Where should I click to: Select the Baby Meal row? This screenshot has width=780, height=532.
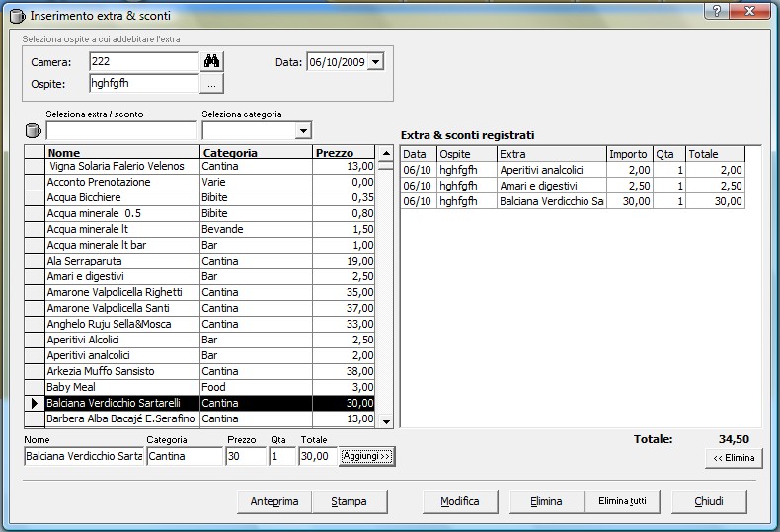point(199,387)
